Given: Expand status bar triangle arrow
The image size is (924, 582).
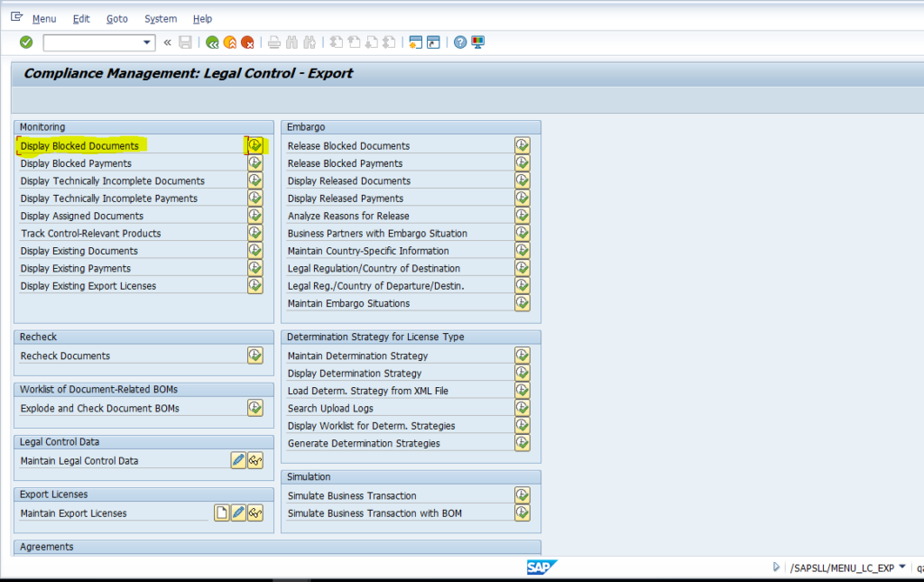Looking at the screenshot, I should [776, 568].
